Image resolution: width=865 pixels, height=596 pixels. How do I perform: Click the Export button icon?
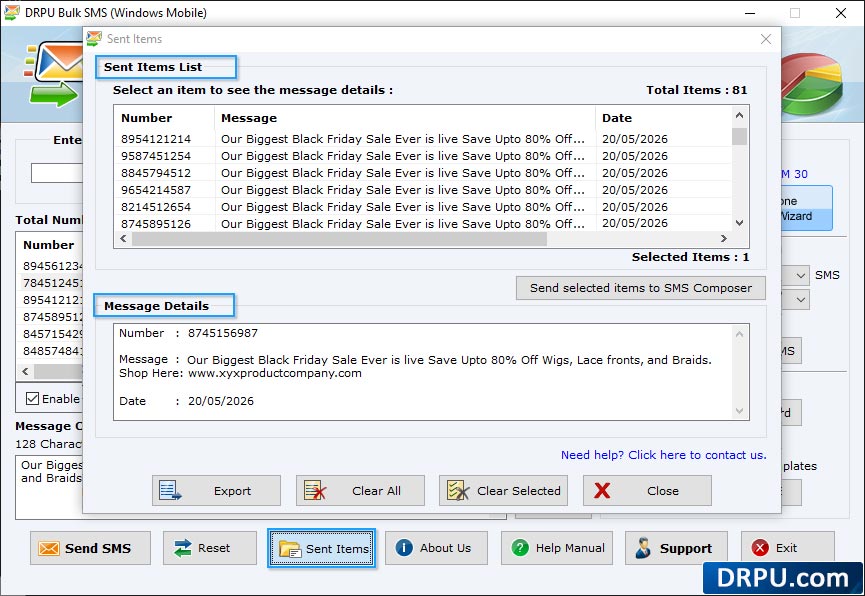(x=170, y=490)
